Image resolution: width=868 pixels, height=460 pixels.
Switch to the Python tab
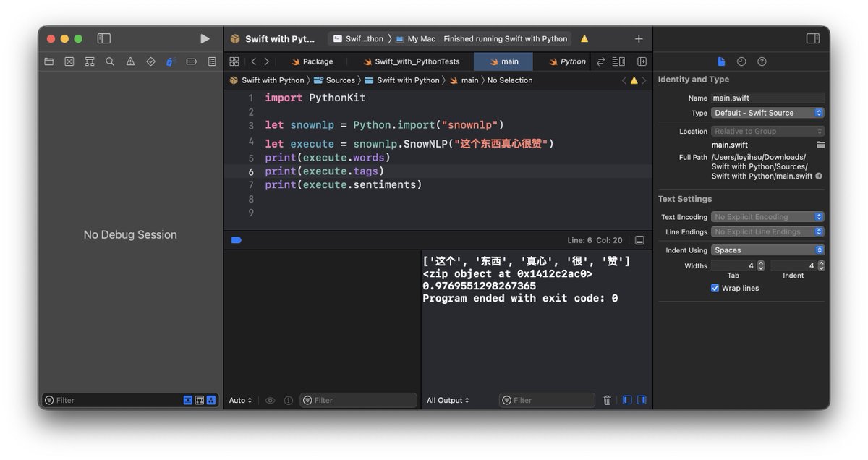point(567,61)
